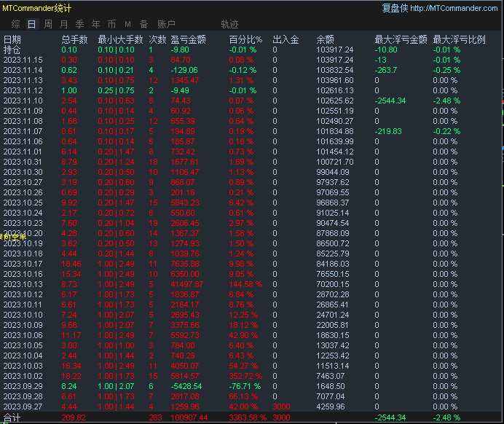
Task: Select the 2023.10.06 date row
Action: 23,335
